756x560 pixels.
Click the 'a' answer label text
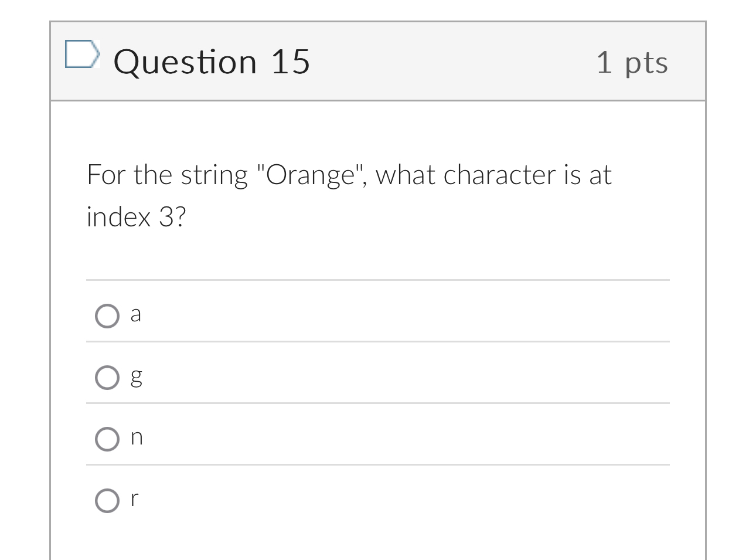click(135, 314)
